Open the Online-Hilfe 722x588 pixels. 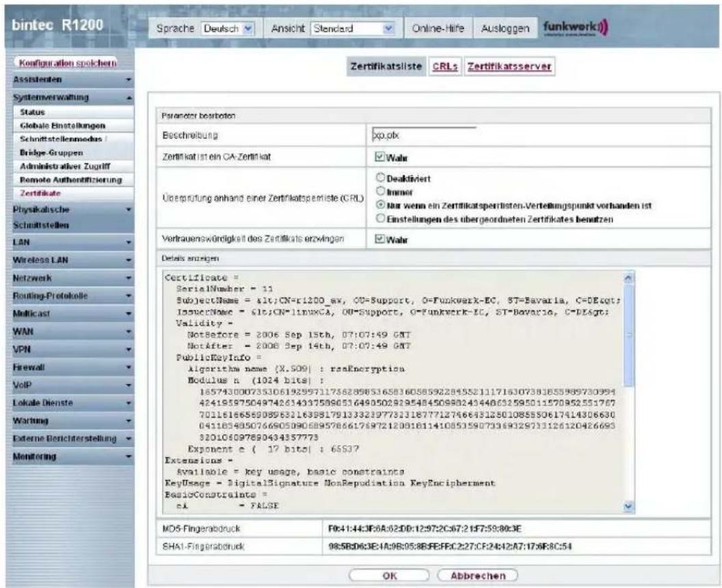[438, 29]
